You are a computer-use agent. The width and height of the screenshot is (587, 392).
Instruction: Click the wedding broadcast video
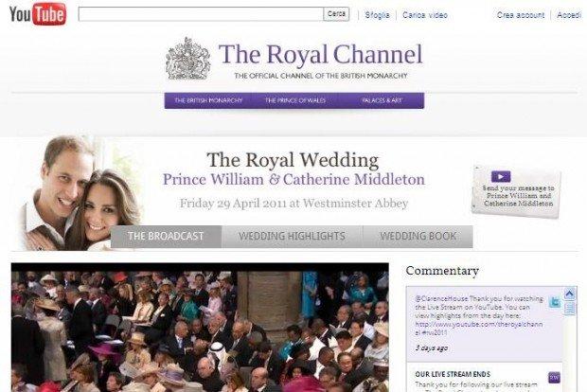click(x=200, y=328)
